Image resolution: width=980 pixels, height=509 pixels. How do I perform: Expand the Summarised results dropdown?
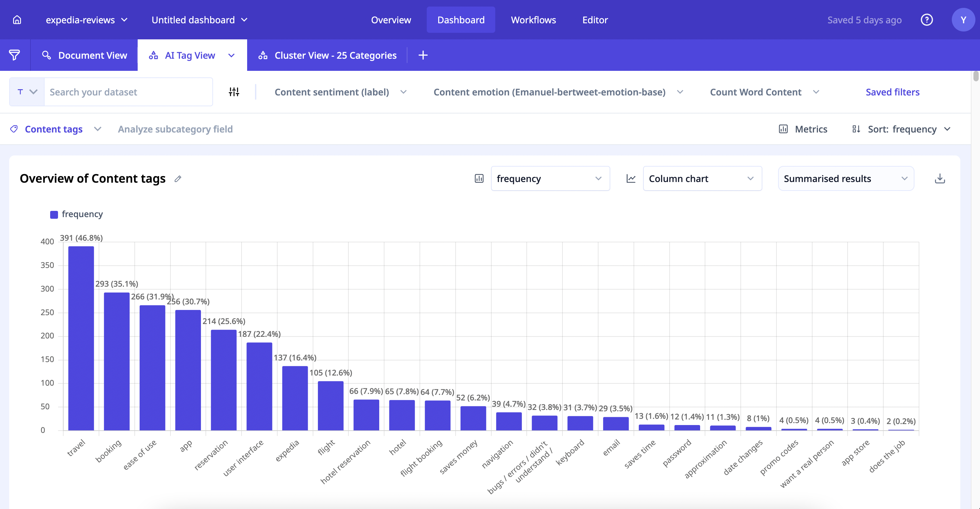(845, 178)
